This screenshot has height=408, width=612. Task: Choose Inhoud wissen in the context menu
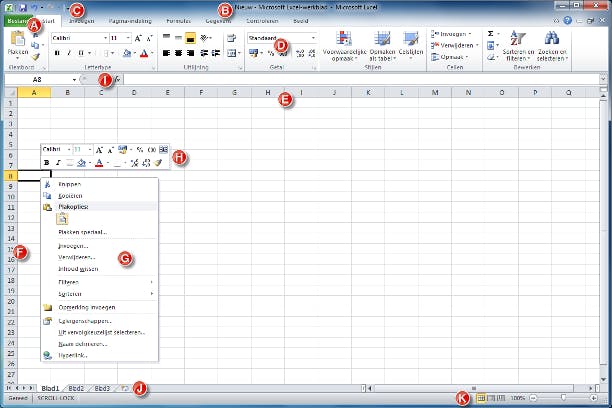(99, 269)
